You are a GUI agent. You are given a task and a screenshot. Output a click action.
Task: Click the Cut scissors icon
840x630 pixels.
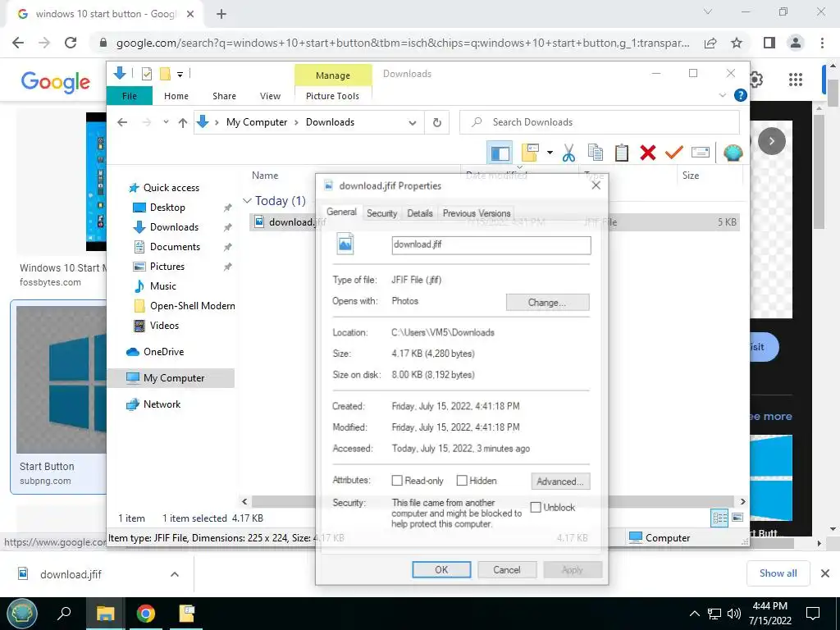pyautogui.click(x=568, y=153)
